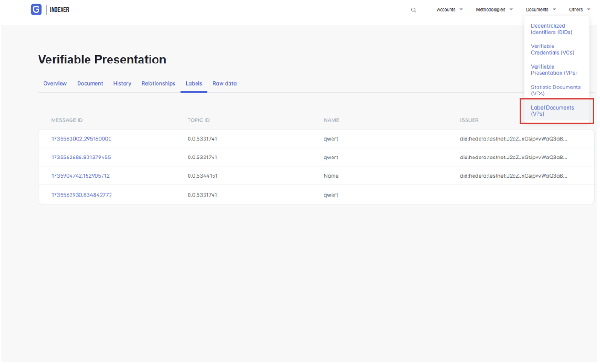
Task: Switch to the Document tab
Action: tap(90, 84)
